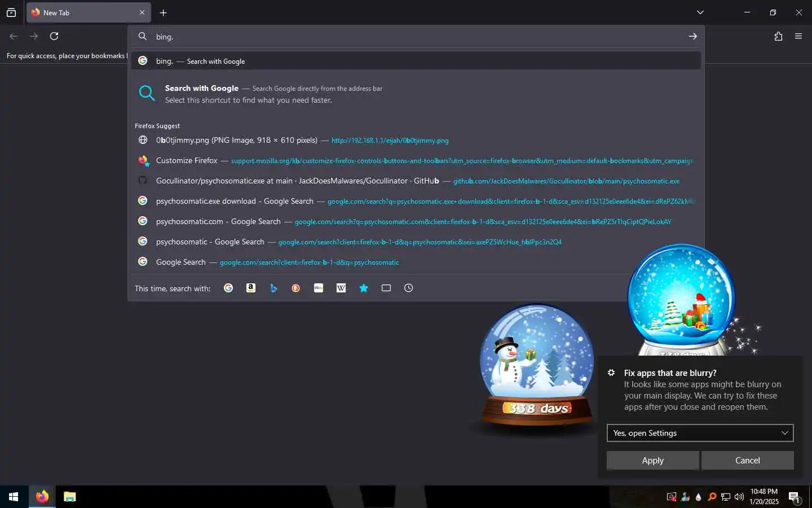
Task: Open the volume speaker tray icon
Action: point(739,497)
